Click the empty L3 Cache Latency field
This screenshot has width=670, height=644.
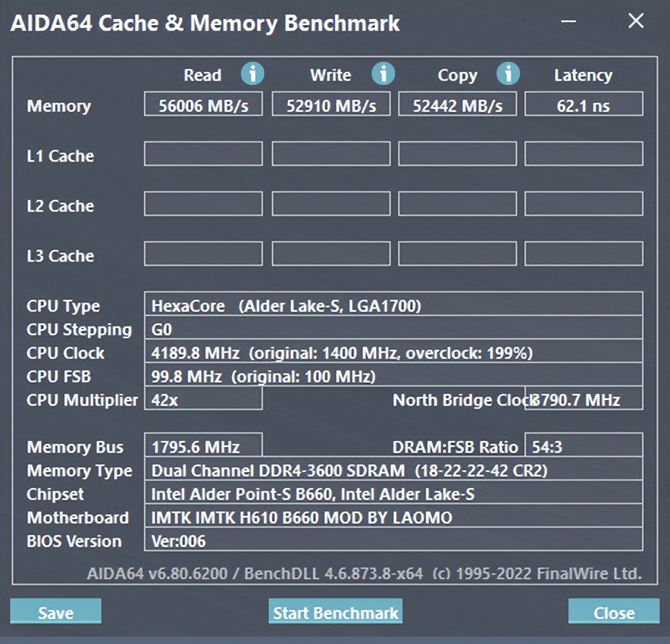coord(583,254)
